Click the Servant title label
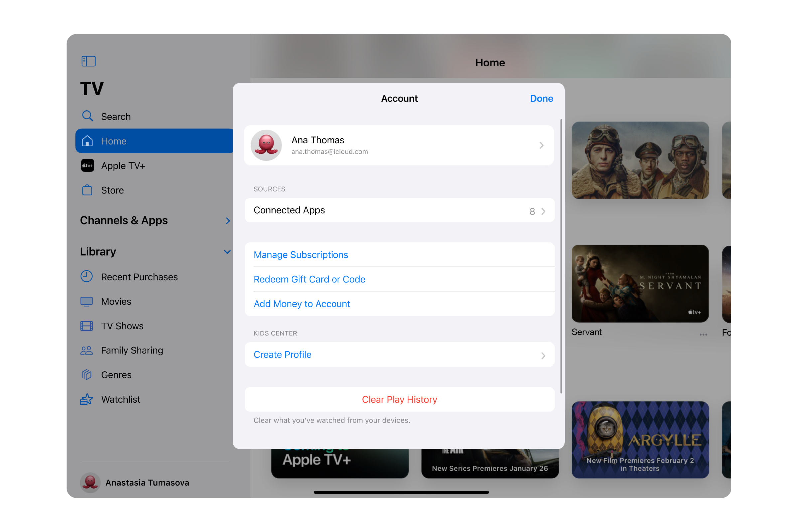Screen dimensions: 798x532 587,332
